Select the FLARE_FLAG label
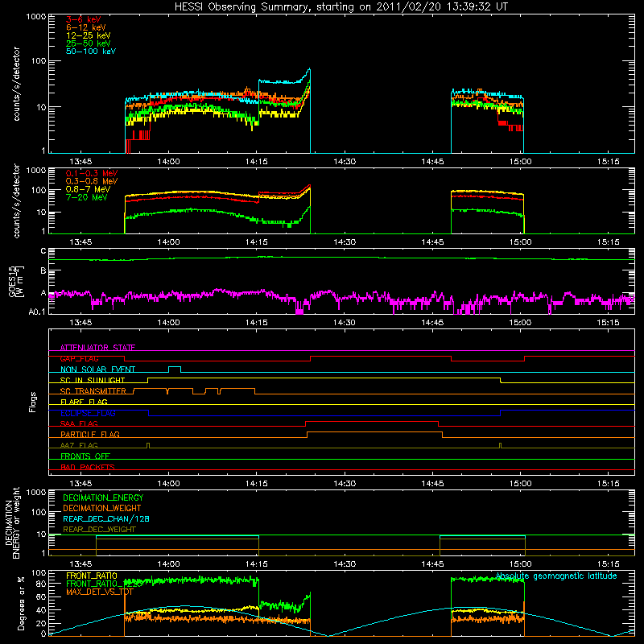Viewport: 644px width, 644px height. tap(84, 402)
